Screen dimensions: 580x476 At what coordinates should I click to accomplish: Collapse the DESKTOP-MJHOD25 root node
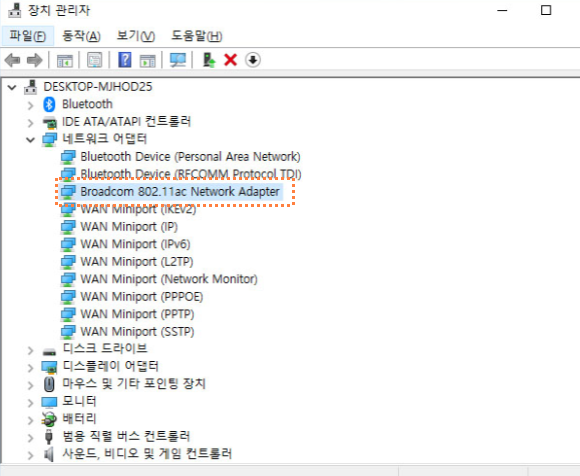(12, 88)
